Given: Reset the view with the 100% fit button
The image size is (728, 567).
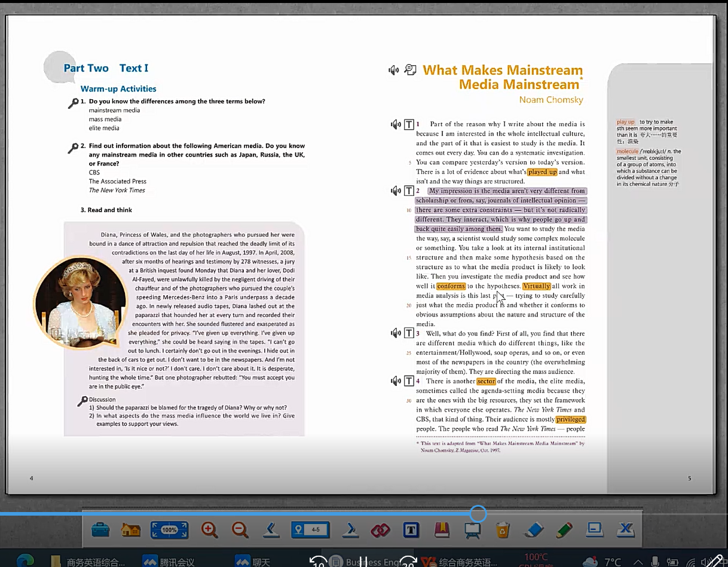Looking at the screenshot, I should (169, 529).
